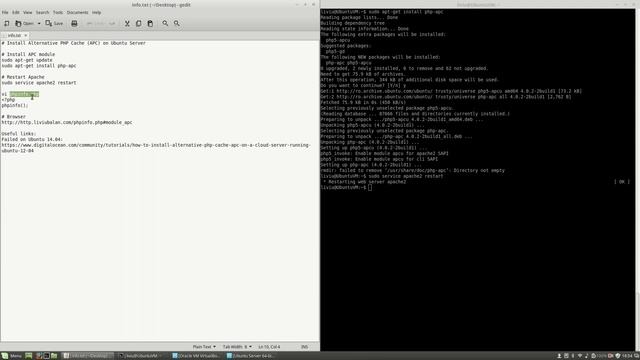Image resolution: width=640 pixels, height=360 pixels.
Task: Click the terminal prompt with the cursor
Action: [x=346, y=187]
